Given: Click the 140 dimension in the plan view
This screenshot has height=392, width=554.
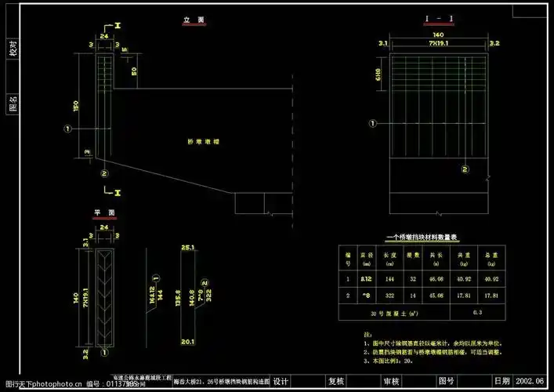Looking at the screenshot, I should click(x=75, y=298).
